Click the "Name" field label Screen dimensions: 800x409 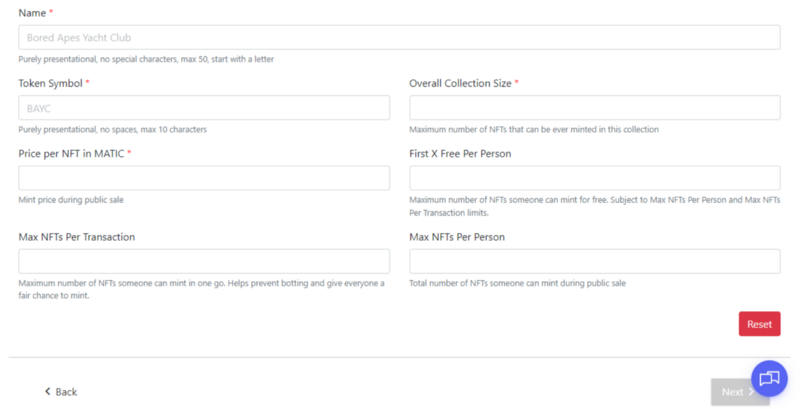pos(32,12)
